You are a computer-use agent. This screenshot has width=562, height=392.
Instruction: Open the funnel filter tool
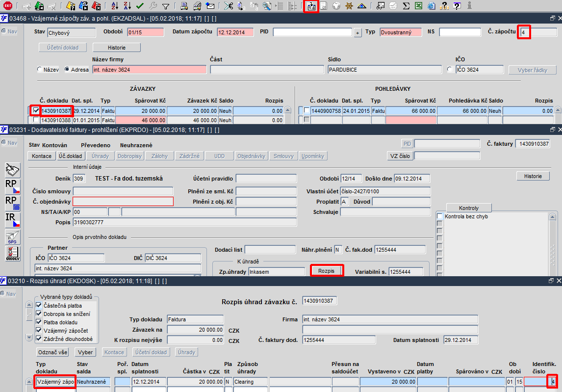coord(166,6)
